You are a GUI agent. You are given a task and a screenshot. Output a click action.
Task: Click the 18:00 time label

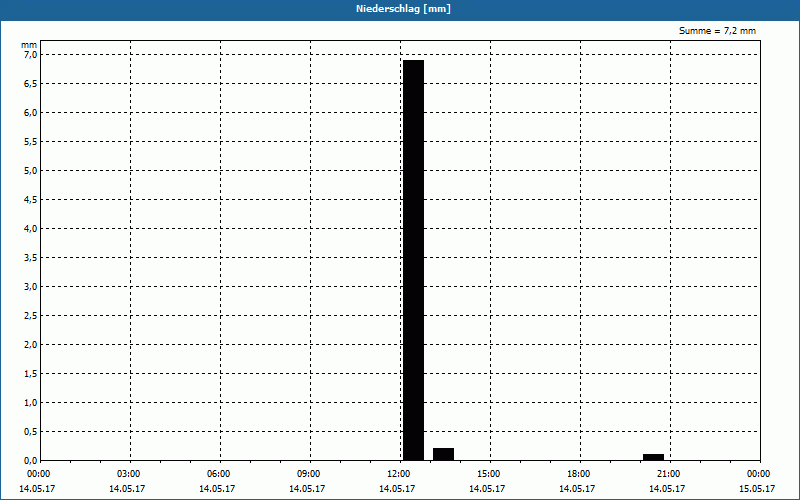click(578, 474)
